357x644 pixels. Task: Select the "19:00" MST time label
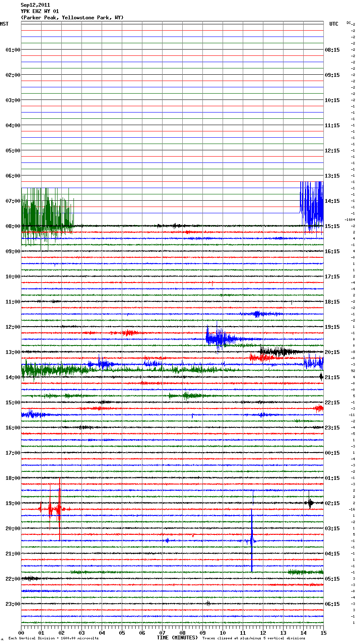click(x=13, y=503)
